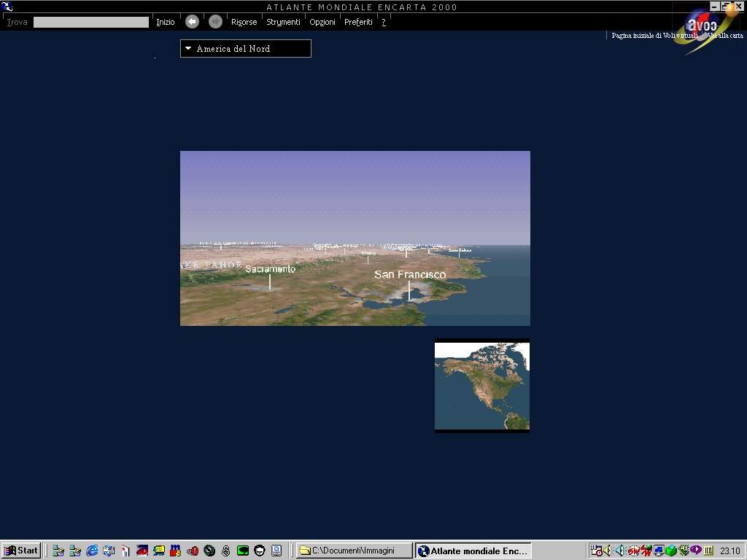
Task: Click the monitor display tray icon
Action: point(659,551)
